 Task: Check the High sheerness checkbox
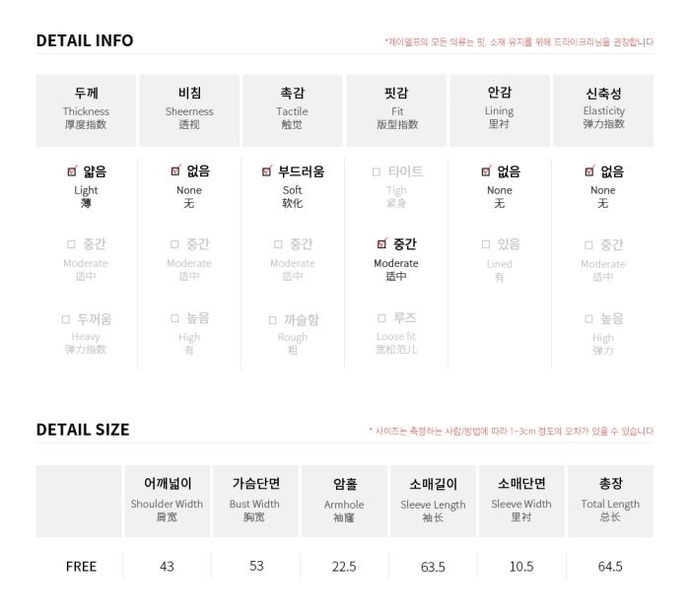(x=174, y=318)
